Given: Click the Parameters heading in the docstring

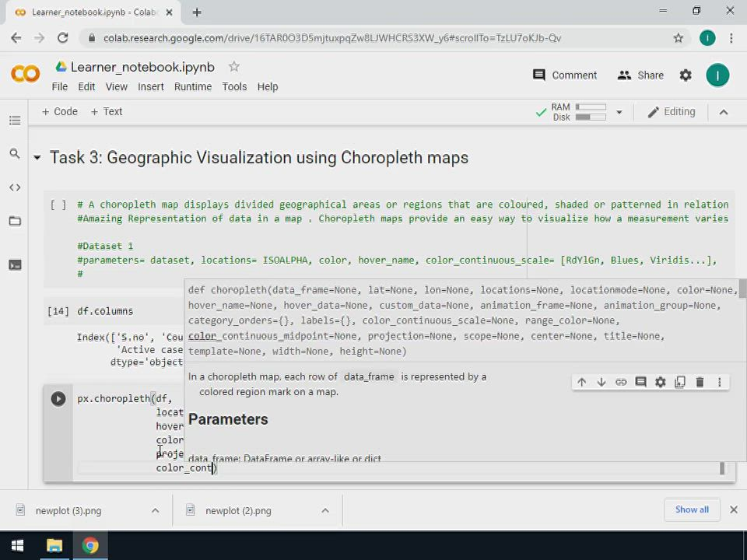Looking at the screenshot, I should click(228, 419).
